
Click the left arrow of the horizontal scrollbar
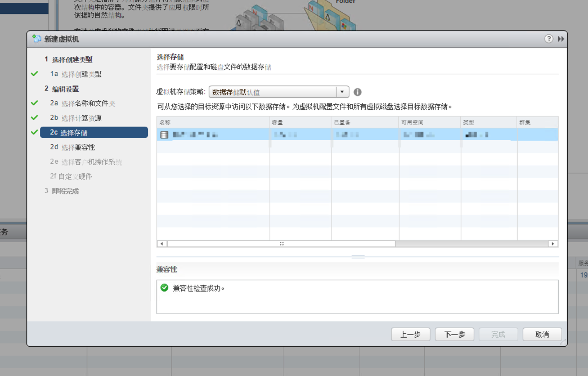pos(161,244)
